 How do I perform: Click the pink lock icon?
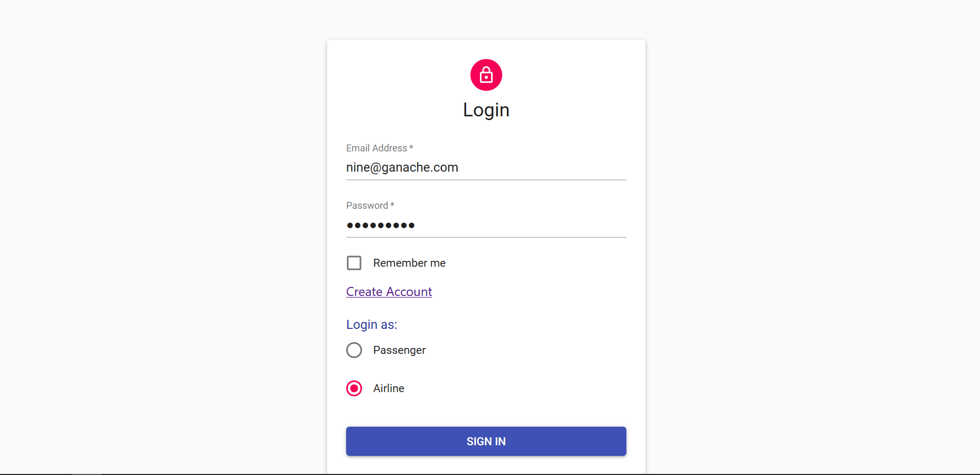click(x=486, y=75)
